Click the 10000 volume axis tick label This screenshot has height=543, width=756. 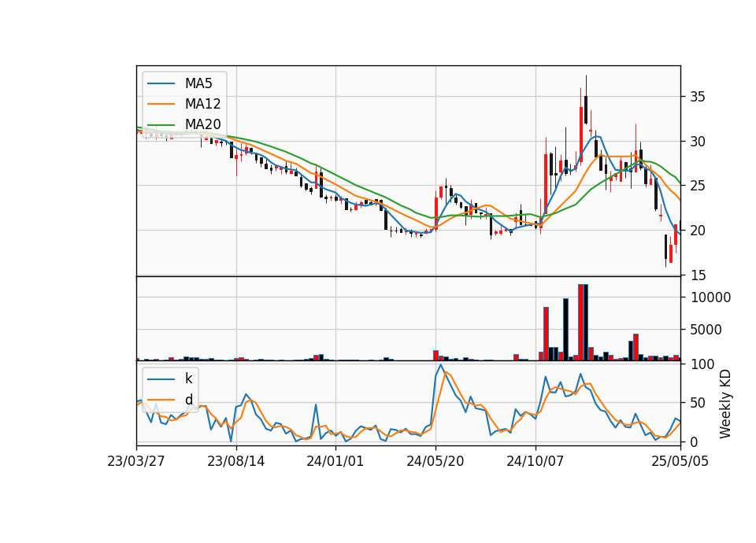pyautogui.click(x=710, y=297)
